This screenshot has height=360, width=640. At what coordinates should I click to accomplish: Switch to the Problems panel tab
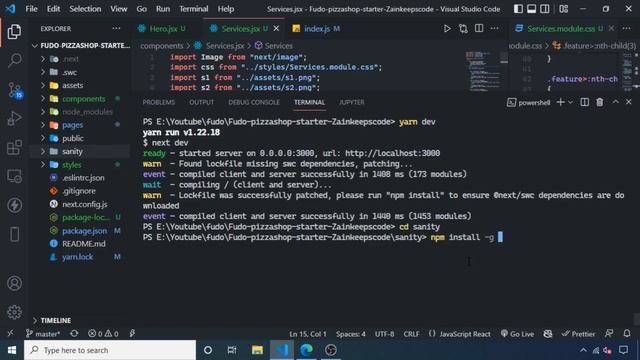point(159,102)
